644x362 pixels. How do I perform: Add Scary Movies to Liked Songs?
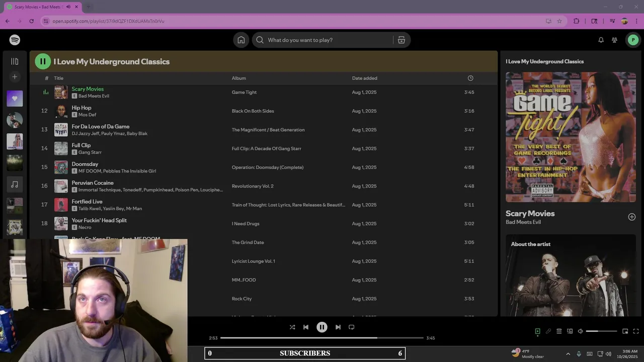(x=632, y=217)
